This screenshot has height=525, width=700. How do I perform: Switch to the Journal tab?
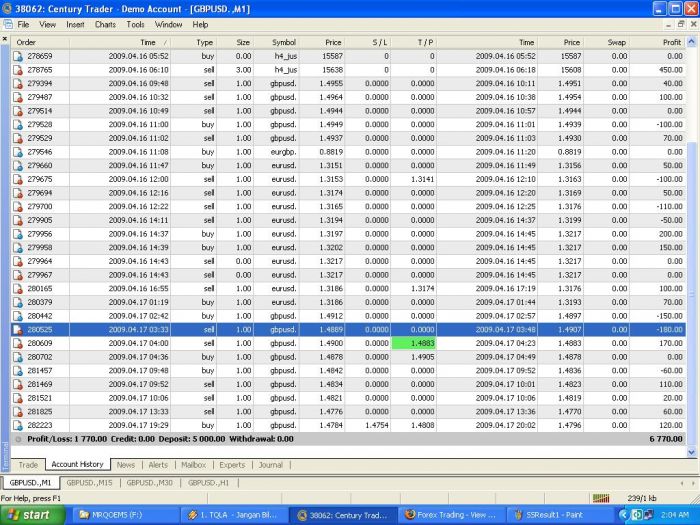point(270,465)
